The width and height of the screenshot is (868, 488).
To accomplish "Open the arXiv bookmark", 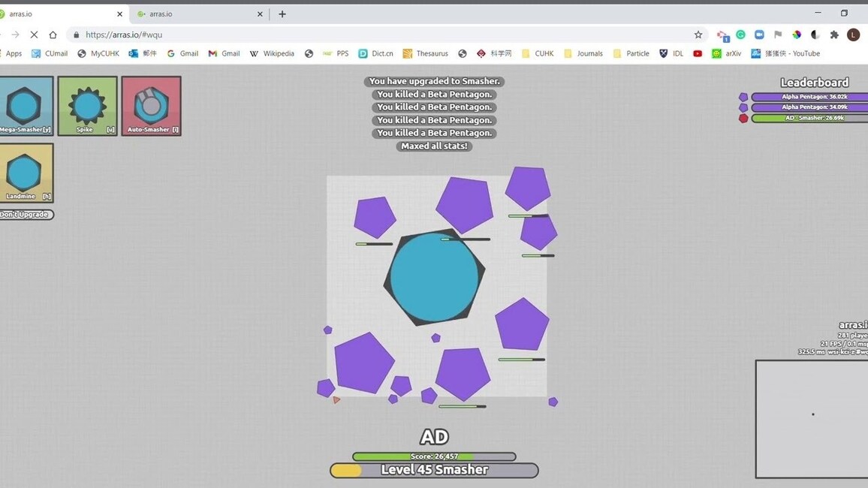I will 727,53.
